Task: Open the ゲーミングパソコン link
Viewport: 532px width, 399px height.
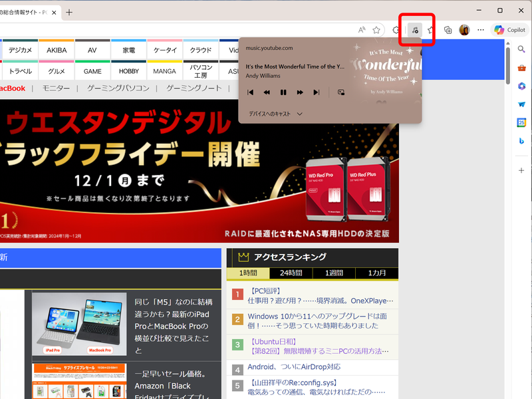Action: click(x=118, y=88)
